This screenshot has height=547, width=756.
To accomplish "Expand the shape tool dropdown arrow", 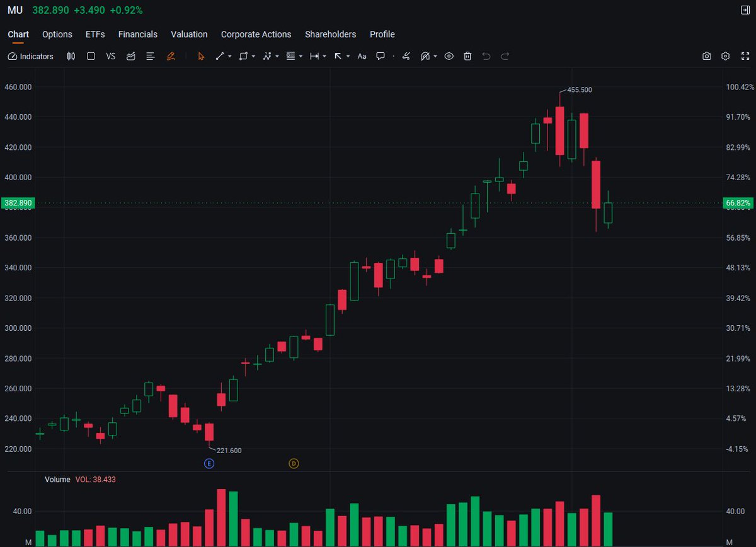I will 253,56.
